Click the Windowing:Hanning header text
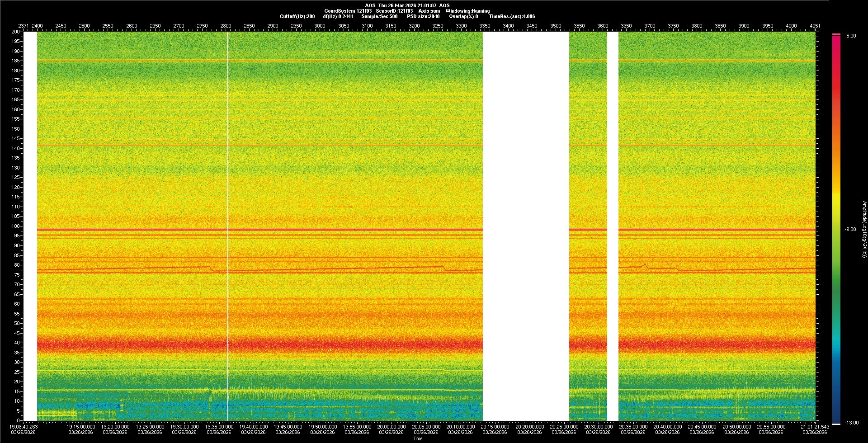Viewport: 868px width, 443px height. [x=467, y=11]
